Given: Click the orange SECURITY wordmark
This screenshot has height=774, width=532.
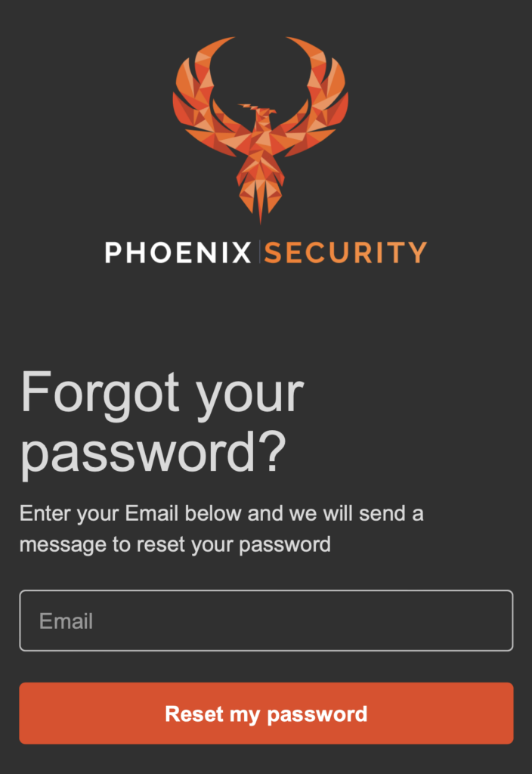Looking at the screenshot, I should tap(345, 252).
